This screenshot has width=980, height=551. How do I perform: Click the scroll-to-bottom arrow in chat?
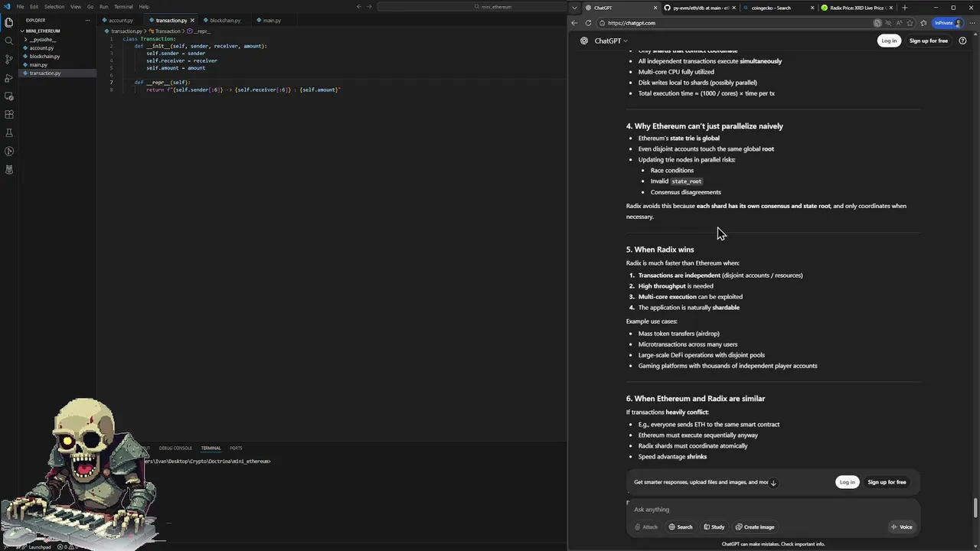click(x=773, y=483)
